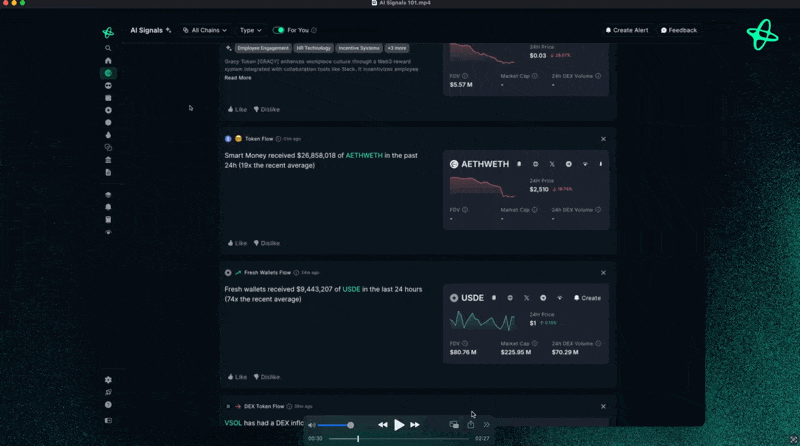Open the water droplet icon in the sidebar
The width and height of the screenshot is (800, 446).
coord(108,135)
